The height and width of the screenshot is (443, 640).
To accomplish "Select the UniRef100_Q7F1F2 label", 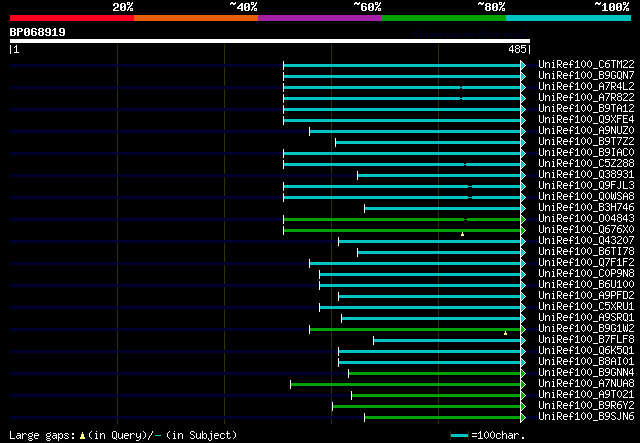I will [586, 263].
